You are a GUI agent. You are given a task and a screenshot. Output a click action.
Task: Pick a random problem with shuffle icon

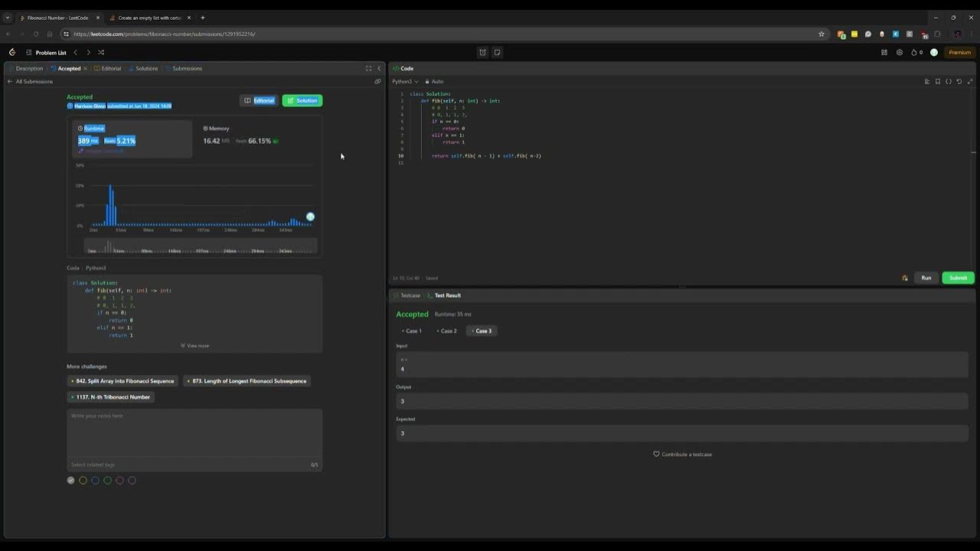(x=101, y=53)
